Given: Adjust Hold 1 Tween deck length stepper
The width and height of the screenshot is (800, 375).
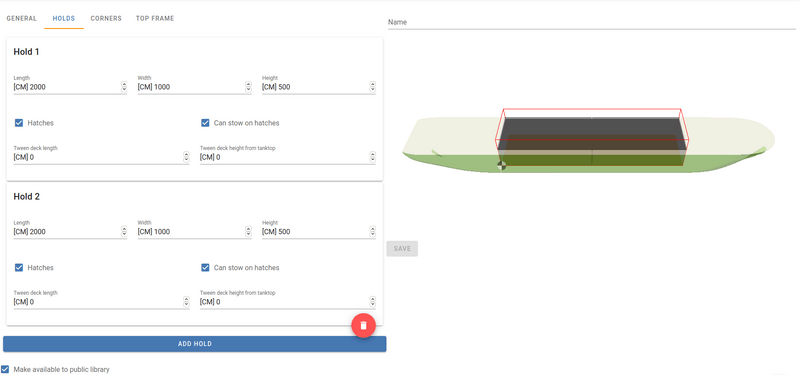Looking at the screenshot, I should [x=186, y=158].
